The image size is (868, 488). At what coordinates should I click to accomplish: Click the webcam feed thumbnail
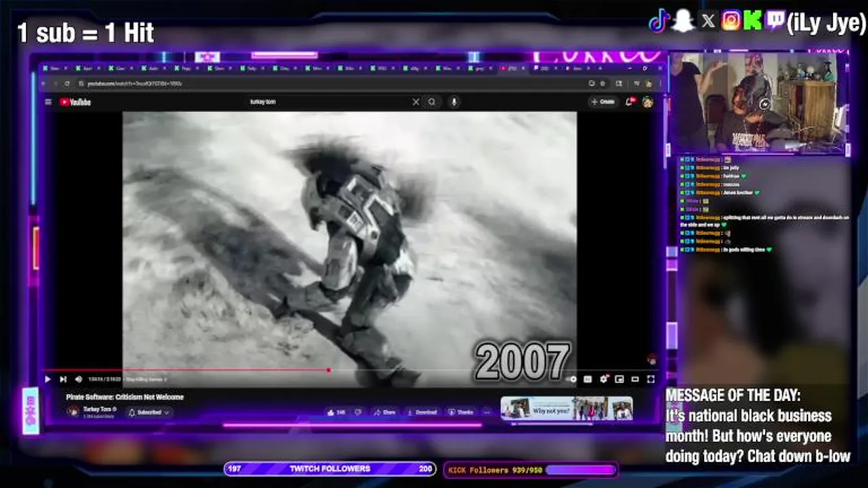(758, 103)
